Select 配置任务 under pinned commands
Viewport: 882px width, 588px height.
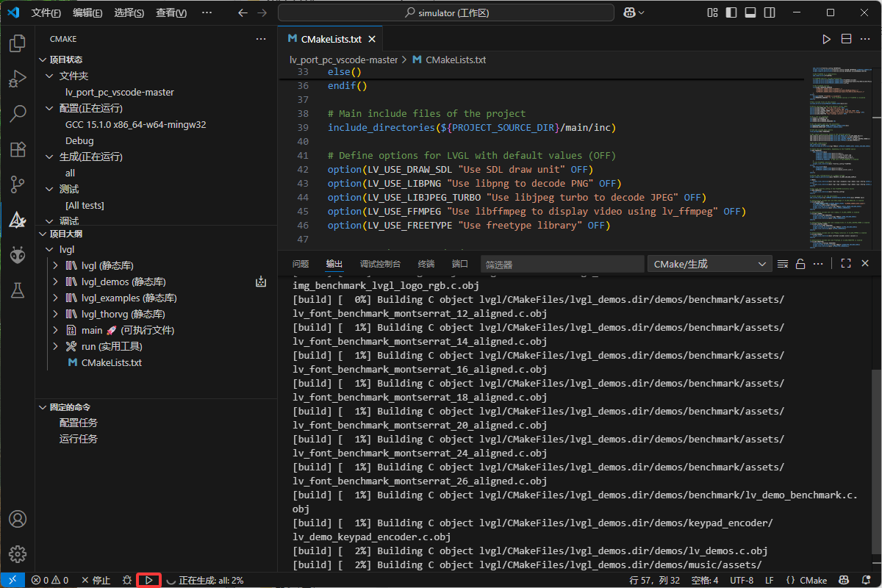[x=79, y=423]
